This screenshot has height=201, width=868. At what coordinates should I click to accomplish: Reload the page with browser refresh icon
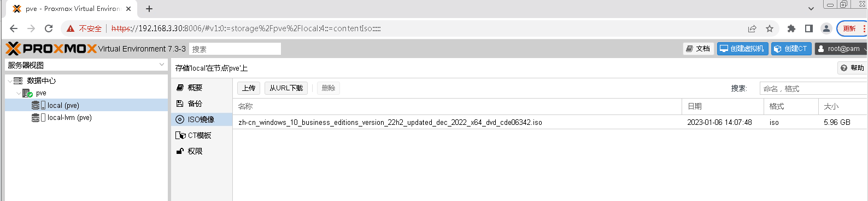point(49,28)
